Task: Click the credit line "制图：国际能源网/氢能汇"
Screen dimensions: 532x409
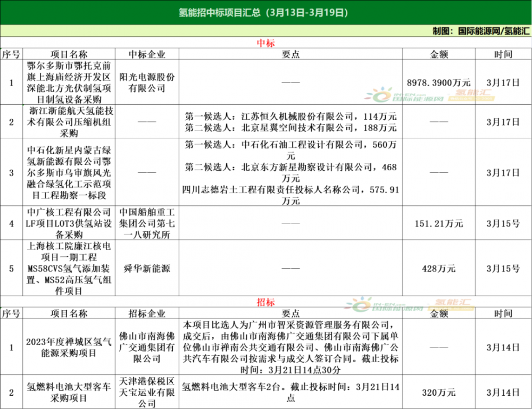Action: coord(481,31)
